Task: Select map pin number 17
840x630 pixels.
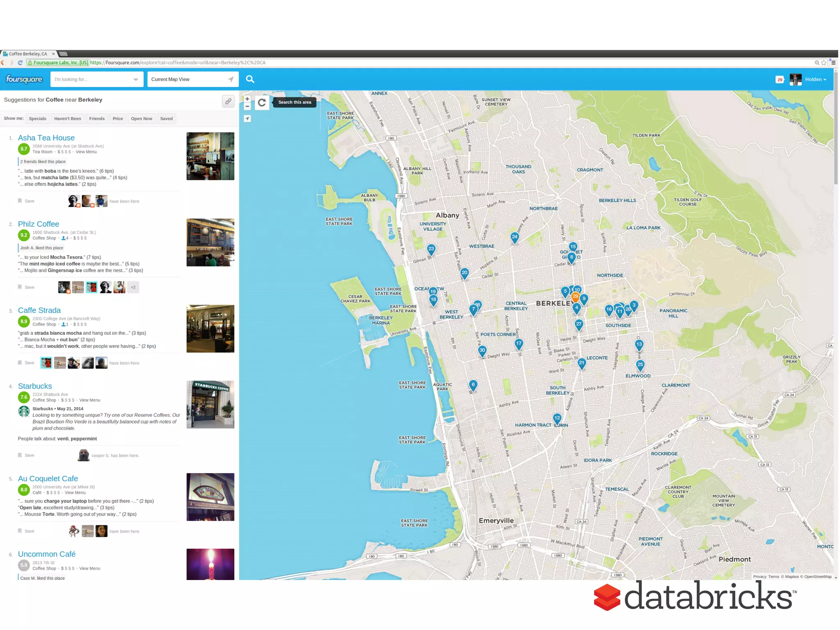Action: (518, 344)
